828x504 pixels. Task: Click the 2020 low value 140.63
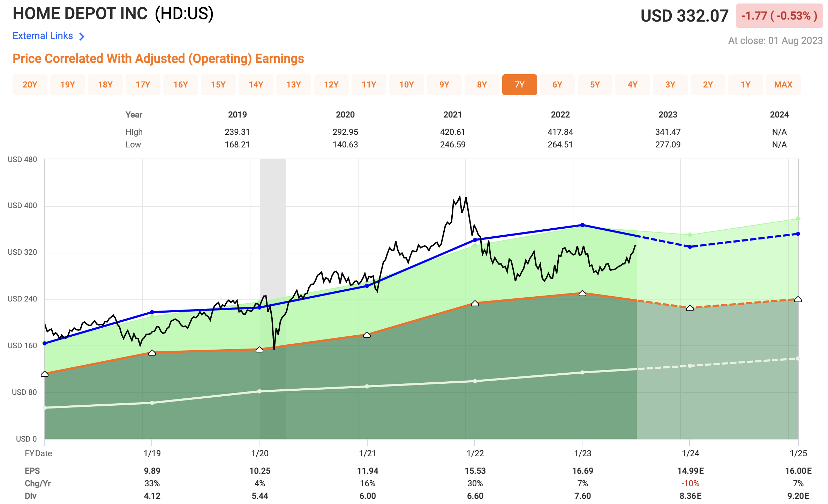[x=345, y=145]
